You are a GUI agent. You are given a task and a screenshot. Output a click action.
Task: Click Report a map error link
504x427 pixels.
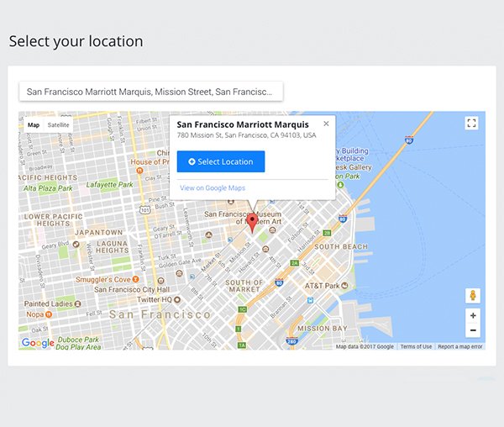click(460, 346)
